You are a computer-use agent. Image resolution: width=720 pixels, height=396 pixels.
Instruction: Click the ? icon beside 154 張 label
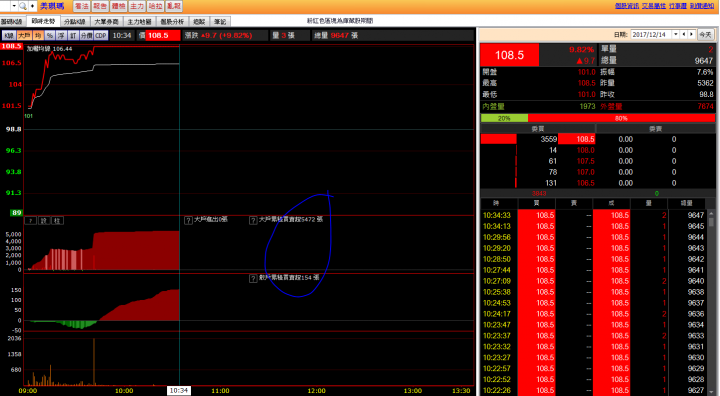click(x=253, y=278)
